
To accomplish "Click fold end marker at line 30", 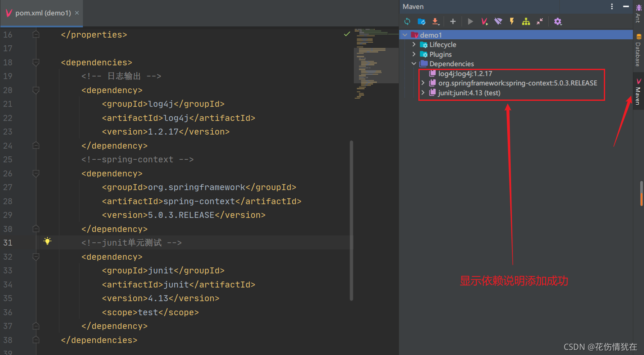I will point(36,229).
